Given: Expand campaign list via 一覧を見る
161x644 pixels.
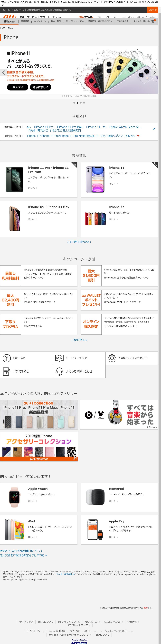Looking at the screenshot, I should click(x=79, y=340).
